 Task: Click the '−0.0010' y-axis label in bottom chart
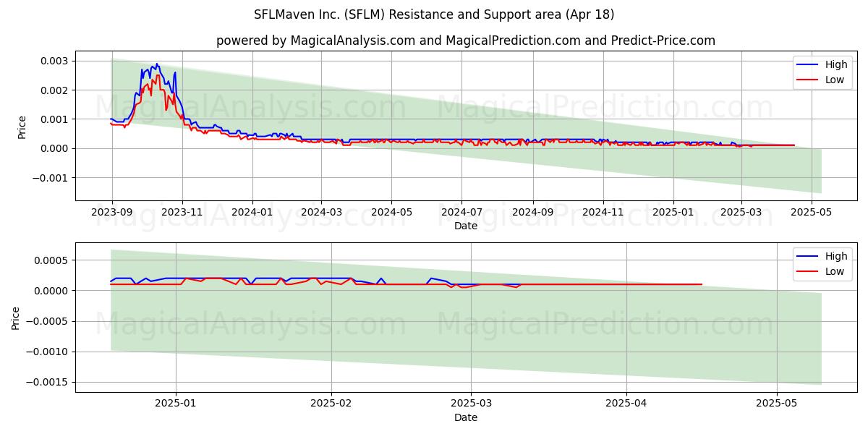coord(48,352)
